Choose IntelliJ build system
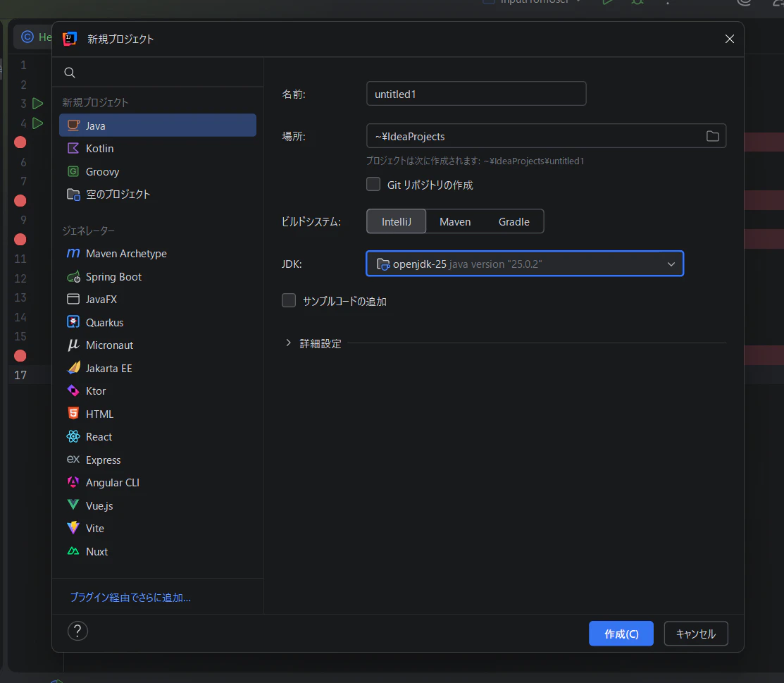Screen dimensions: 784x683 [x=396, y=221]
